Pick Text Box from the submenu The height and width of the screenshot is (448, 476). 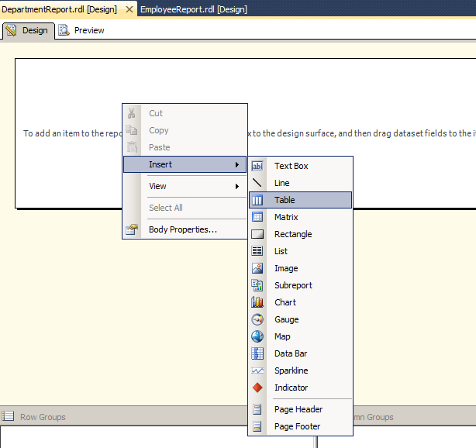pyautogui.click(x=300, y=166)
